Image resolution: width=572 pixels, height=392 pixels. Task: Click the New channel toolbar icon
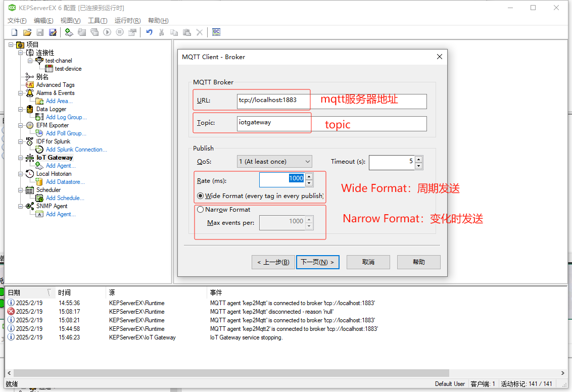(x=69, y=32)
